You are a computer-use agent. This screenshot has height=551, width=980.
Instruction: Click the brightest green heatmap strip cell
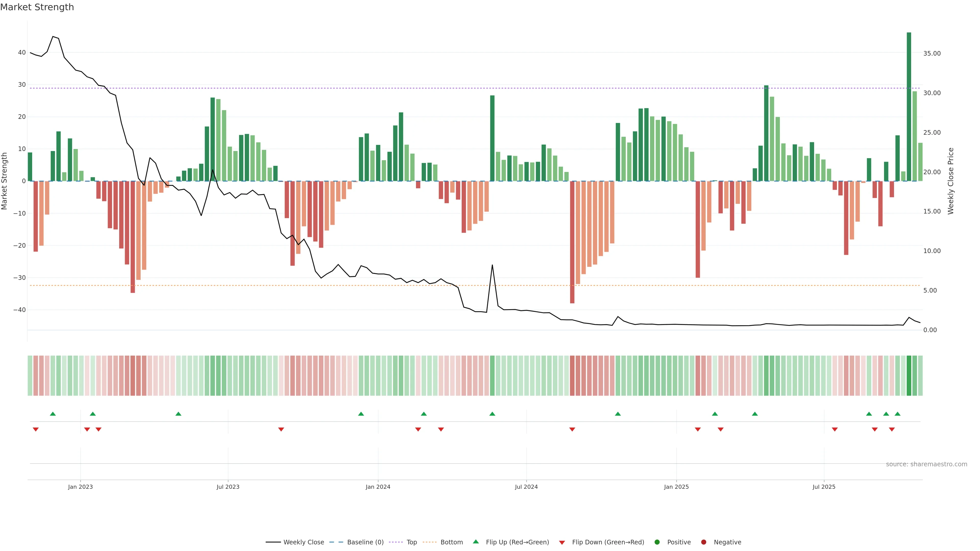909,375
